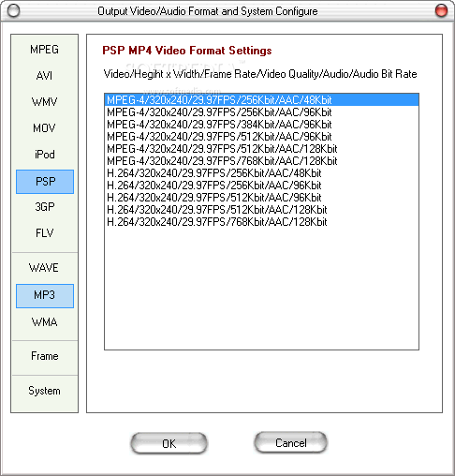The height and width of the screenshot is (476, 455).
Task: Pick MPEG-4/384Kbit/AAC/96Kbit preset
Action: [261, 125]
